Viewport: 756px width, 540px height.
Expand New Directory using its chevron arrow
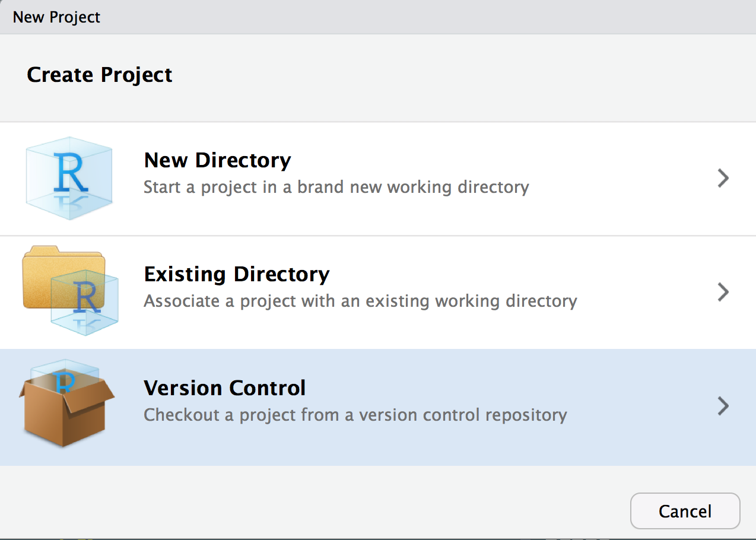click(723, 178)
